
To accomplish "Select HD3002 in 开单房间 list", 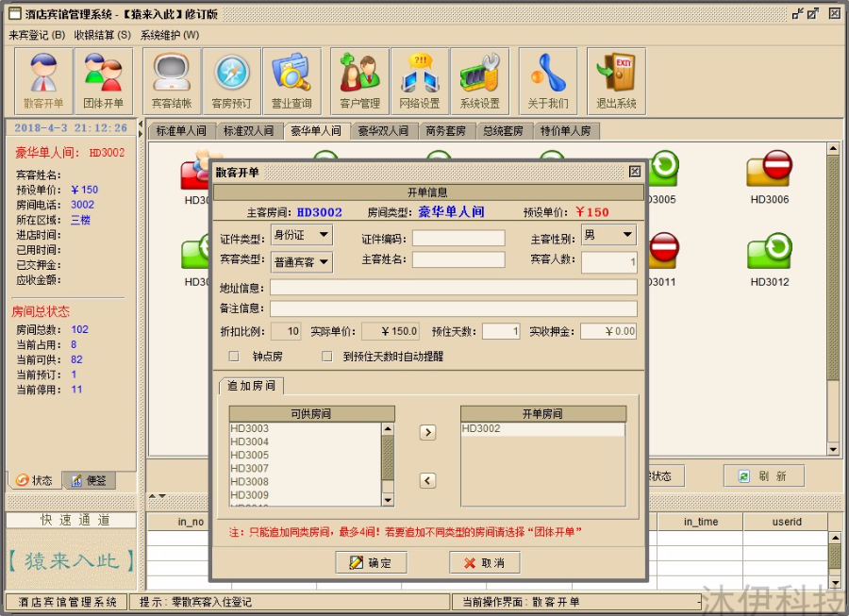I will click(542, 428).
